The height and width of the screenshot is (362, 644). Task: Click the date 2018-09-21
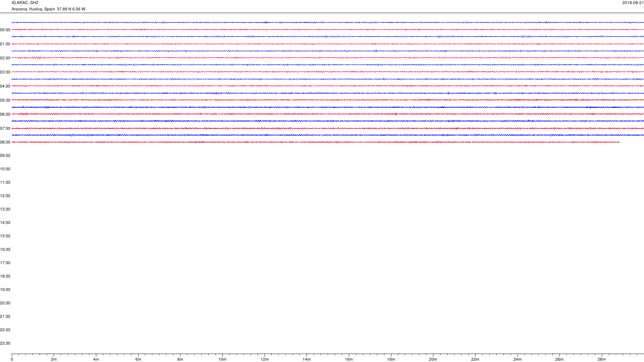pos(633,3)
